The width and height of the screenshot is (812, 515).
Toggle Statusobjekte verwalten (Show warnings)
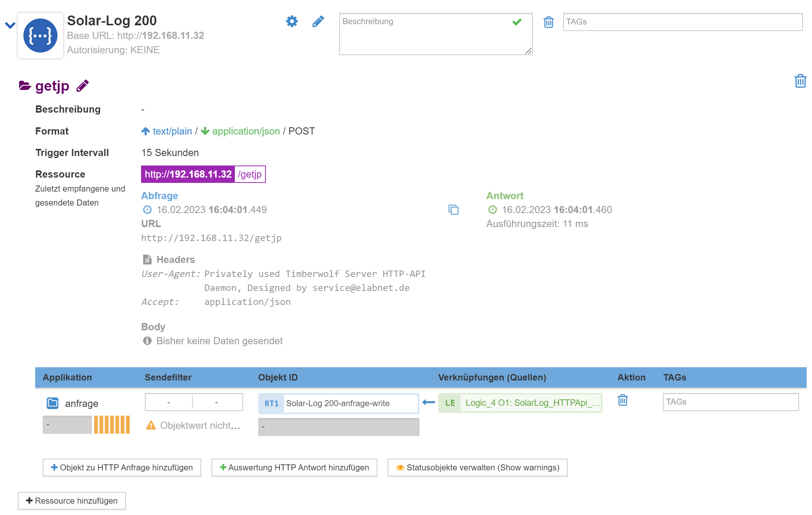pos(477,468)
